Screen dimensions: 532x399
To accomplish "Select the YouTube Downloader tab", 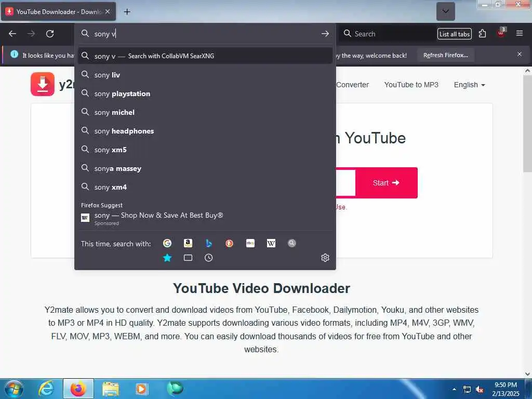I will click(58, 11).
